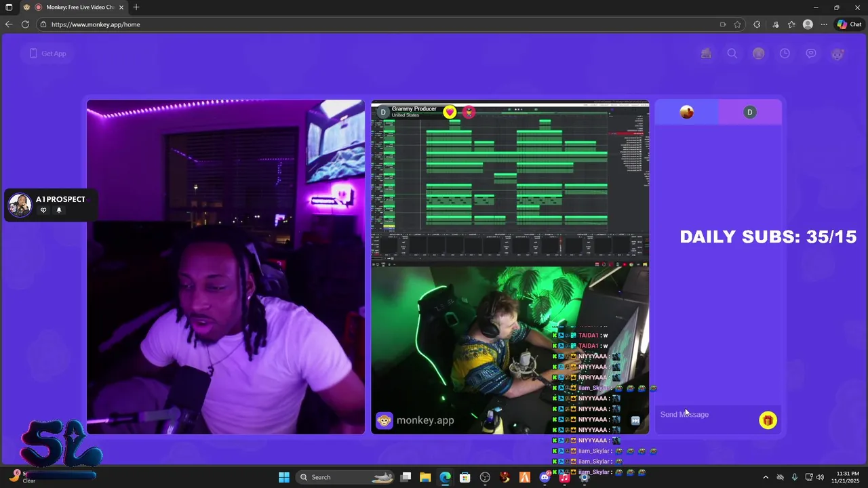This screenshot has height=488, width=868.
Task: Click the red report icon beside Grammy Producer
Action: 469,113
